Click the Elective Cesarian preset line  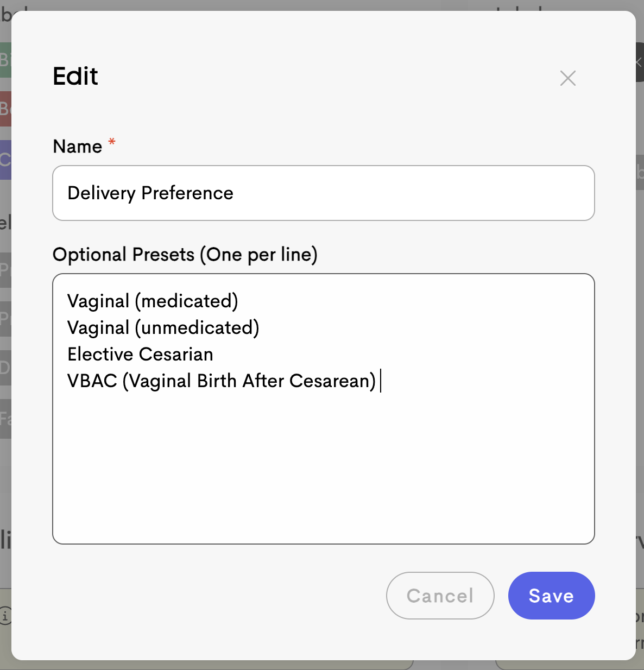[140, 354]
